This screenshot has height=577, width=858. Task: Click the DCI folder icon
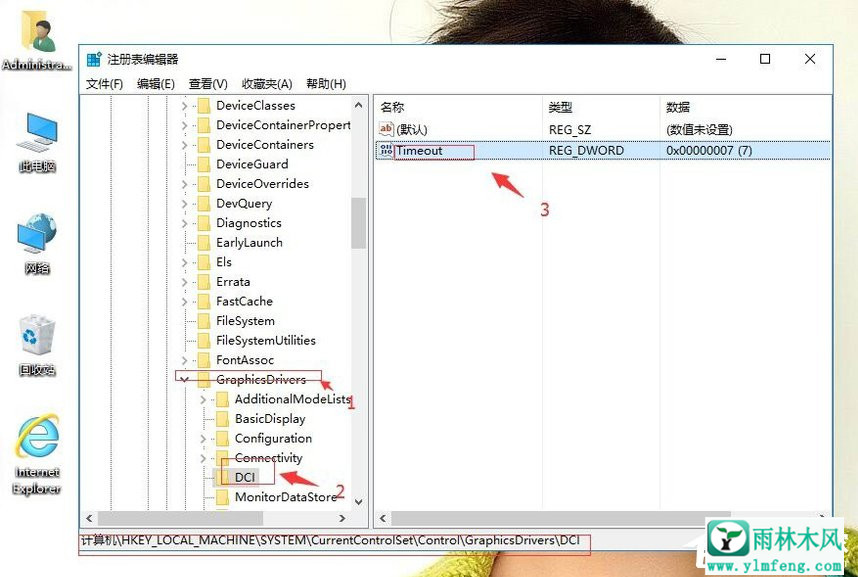tap(222, 477)
